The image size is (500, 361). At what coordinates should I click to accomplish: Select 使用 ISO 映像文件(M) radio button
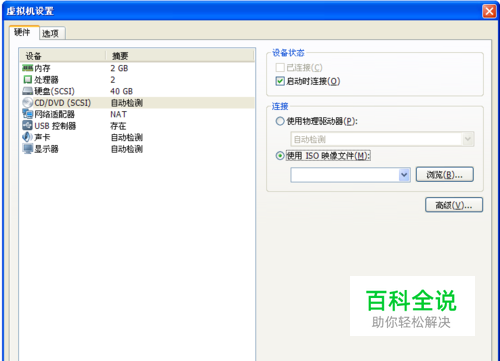coord(280,156)
